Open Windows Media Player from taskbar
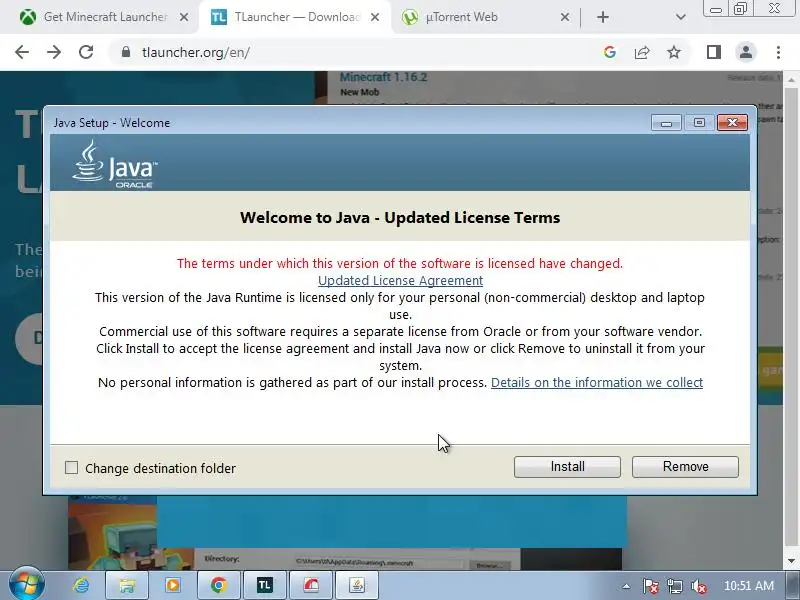This screenshot has height=600, width=800. [172, 585]
